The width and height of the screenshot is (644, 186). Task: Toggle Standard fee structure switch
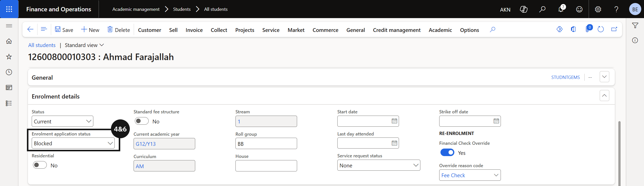coord(142,121)
